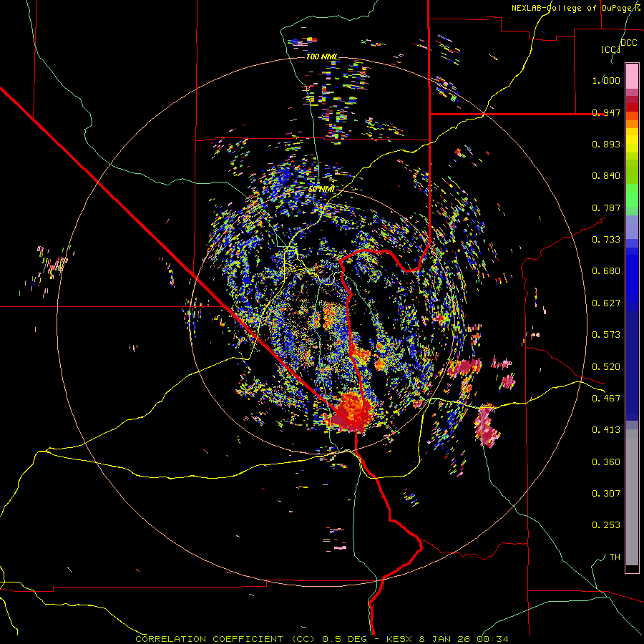This screenshot has width=644, height=644.
Task: Select the 0.360 legend value
Action: click(606, 462)
